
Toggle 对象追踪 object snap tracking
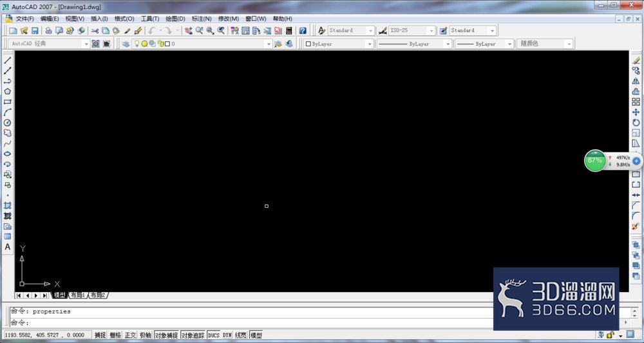pos(193,335)
